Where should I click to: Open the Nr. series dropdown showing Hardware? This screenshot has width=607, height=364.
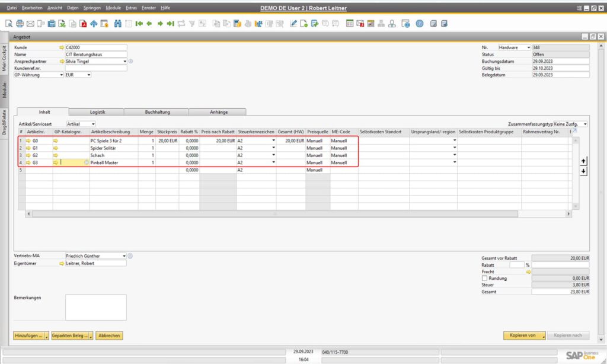(528, 47)
